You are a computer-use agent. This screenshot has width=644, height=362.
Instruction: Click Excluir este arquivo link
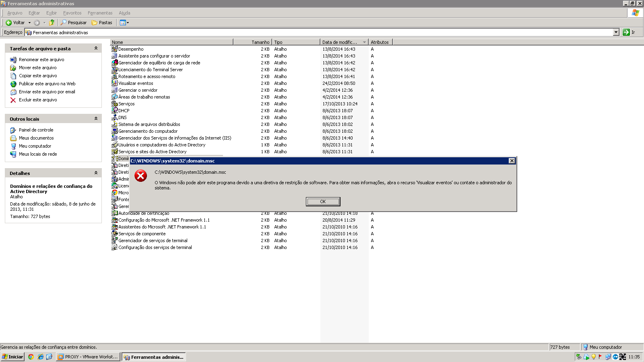pos(38,100)
